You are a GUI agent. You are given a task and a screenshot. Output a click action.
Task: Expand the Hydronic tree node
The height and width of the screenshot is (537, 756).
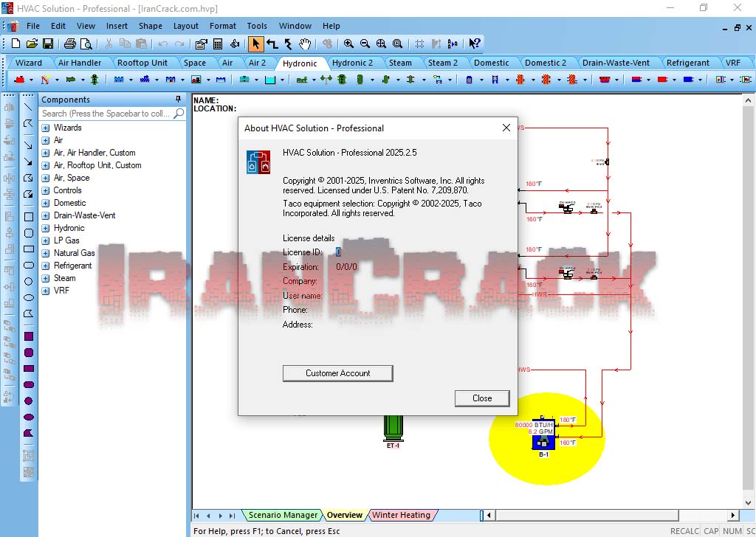click(46, 229)
